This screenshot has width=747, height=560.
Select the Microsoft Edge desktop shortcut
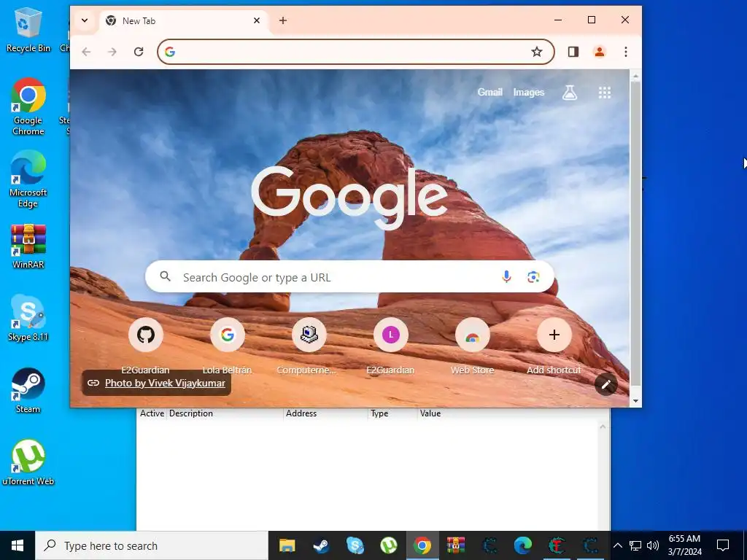(x=28, y=179)
